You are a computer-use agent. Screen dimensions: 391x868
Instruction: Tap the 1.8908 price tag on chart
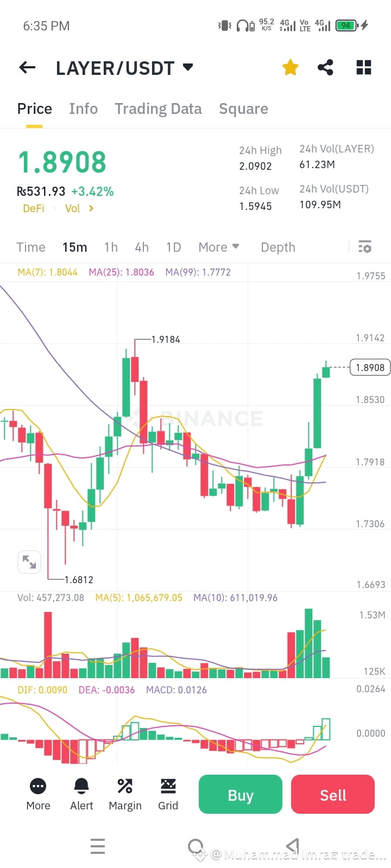click(370, 367)
